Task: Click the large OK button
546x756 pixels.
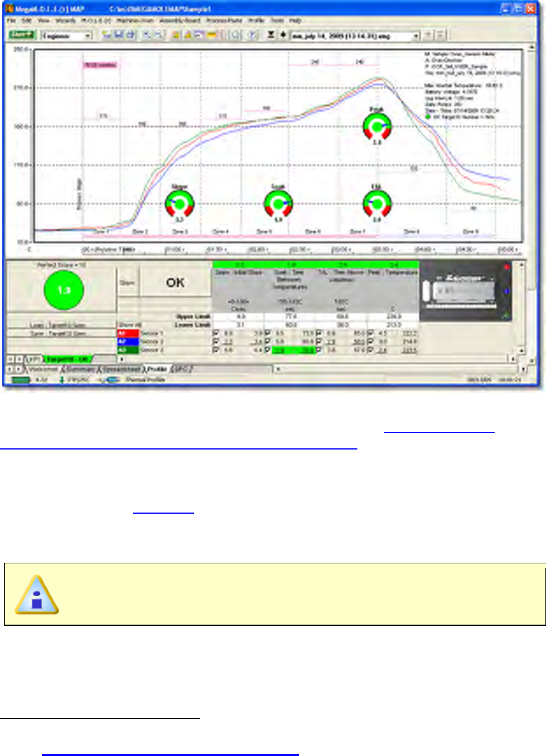Action: [175, 283]
